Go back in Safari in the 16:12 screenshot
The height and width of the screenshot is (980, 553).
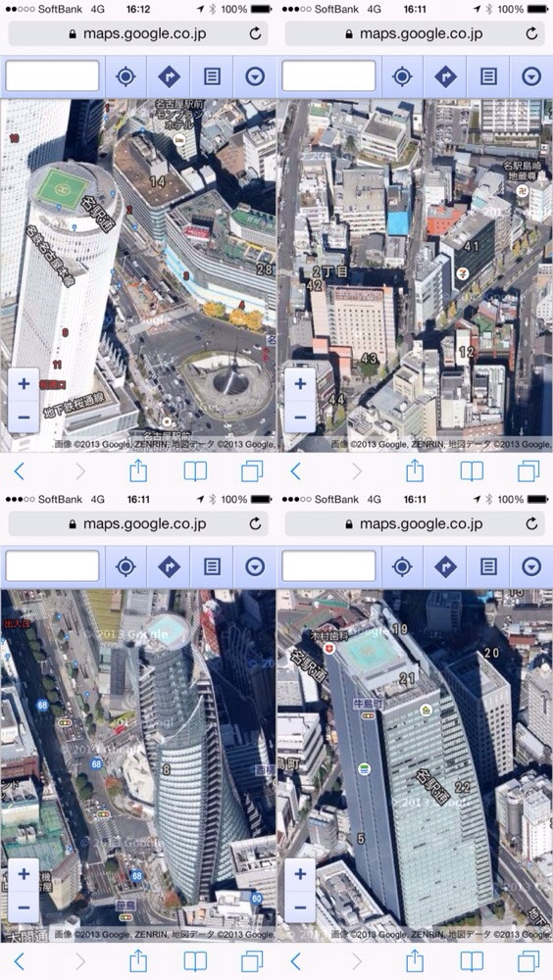point(20,471)
